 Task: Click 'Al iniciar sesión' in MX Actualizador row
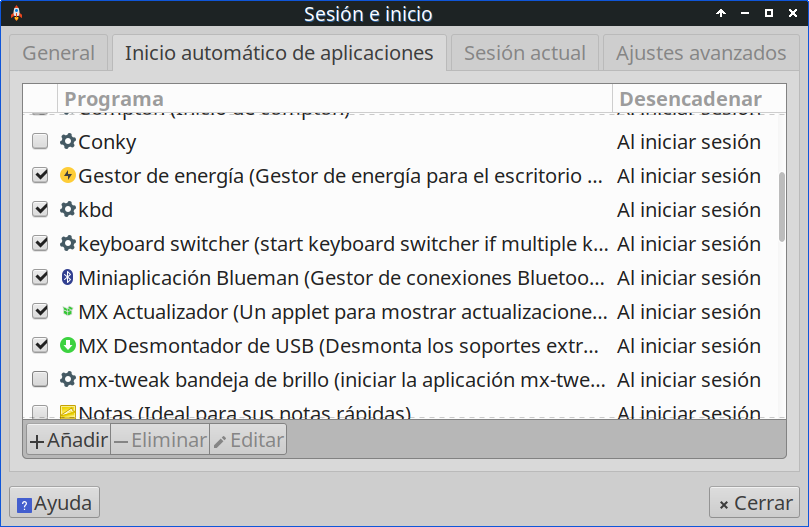click(689, 312)
